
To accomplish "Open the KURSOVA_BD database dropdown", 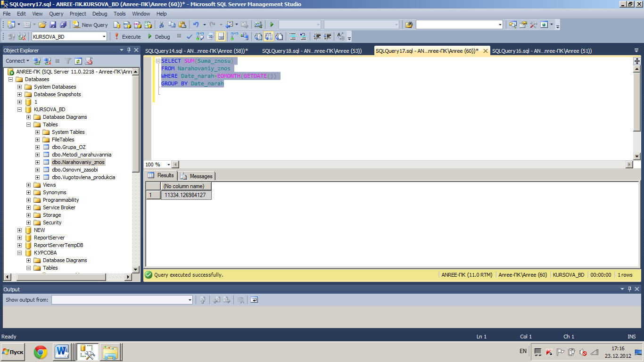I will click(x=104, y=36).
